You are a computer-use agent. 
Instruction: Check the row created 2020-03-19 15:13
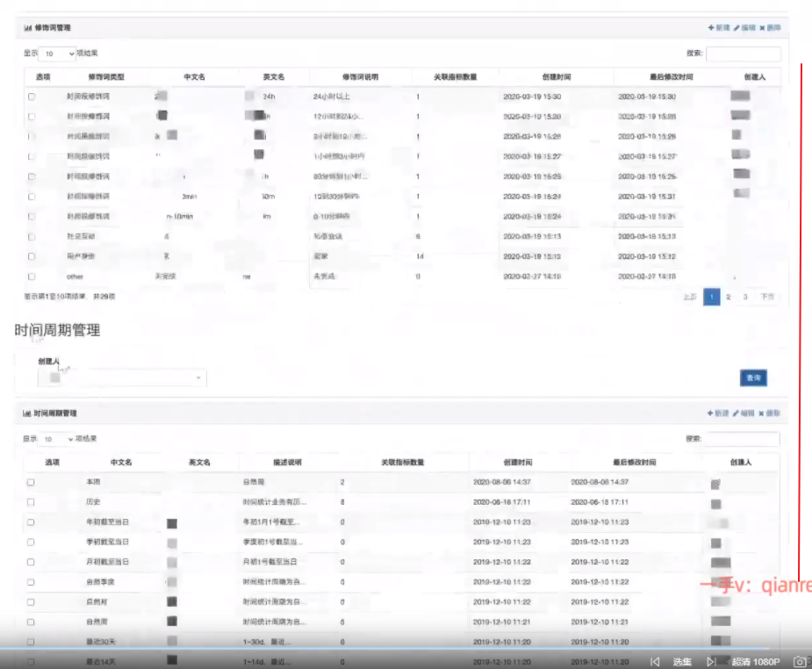pos(32,237)
